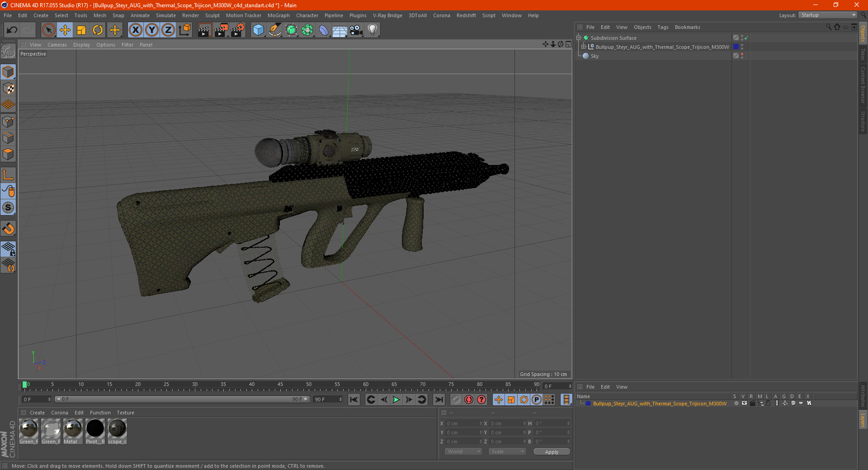Add a camera object
Image resolution: width=868 pixels, height=470 pixels.
click(x=356, y=30)
